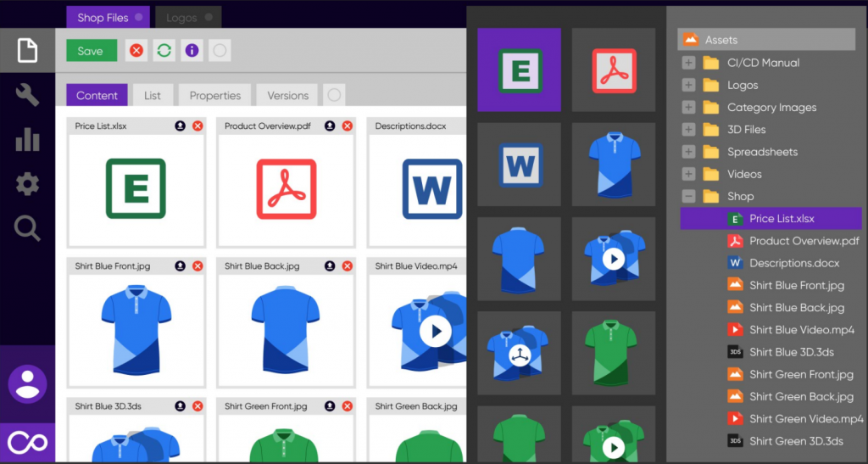
Task: Open the user profile avatar icon
Action: [x=27, y=383]
